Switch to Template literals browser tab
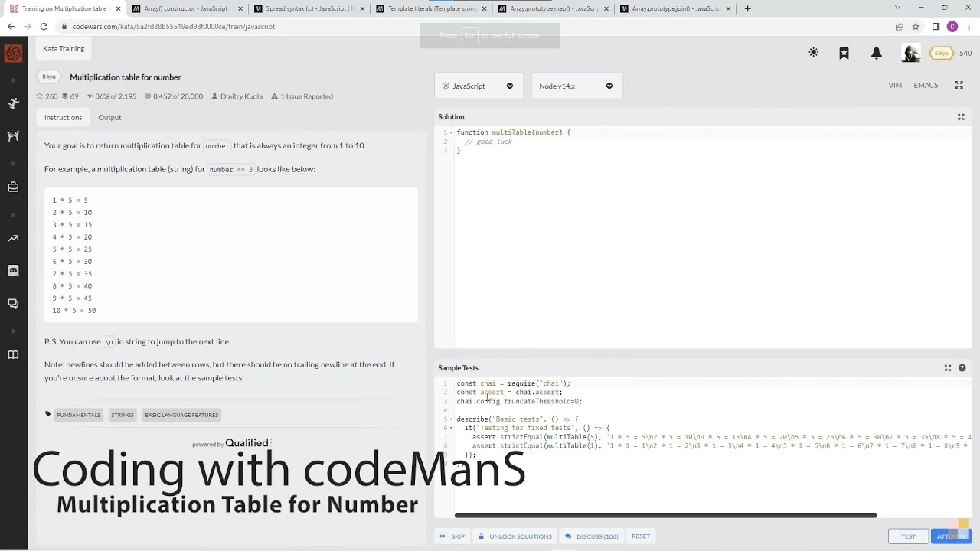Screen dimensions: 980x551 tap(431, 8)
